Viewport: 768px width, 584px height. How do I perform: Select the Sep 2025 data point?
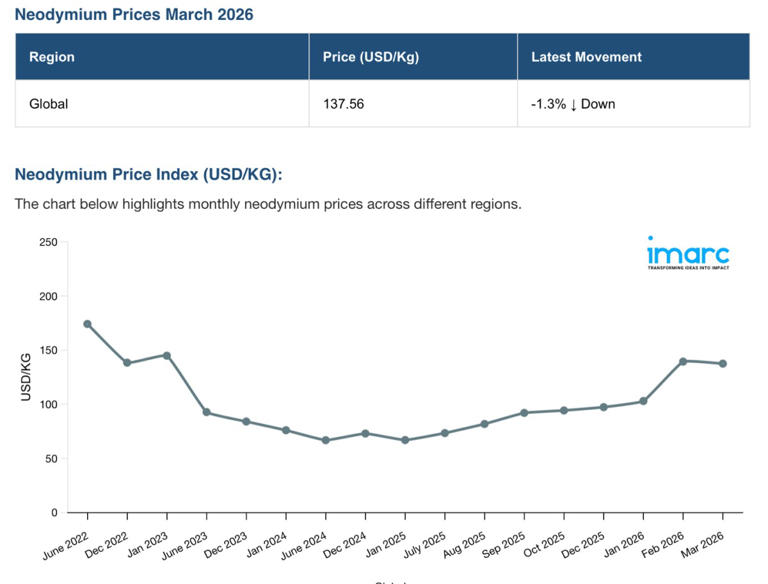pos(524,412)
